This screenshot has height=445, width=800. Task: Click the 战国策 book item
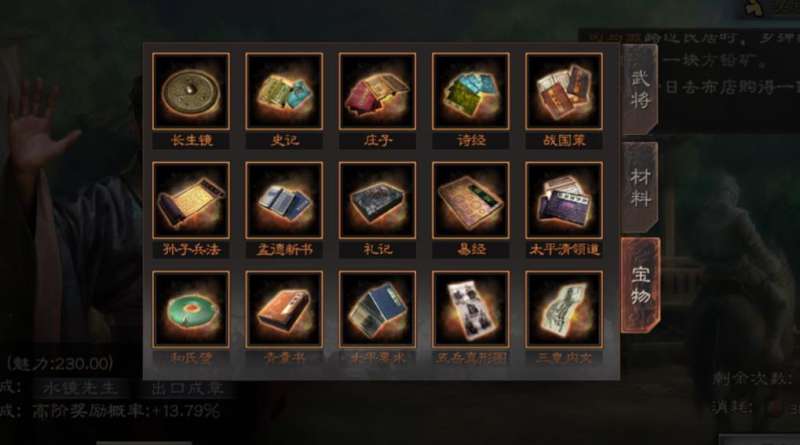pos(564,91)
